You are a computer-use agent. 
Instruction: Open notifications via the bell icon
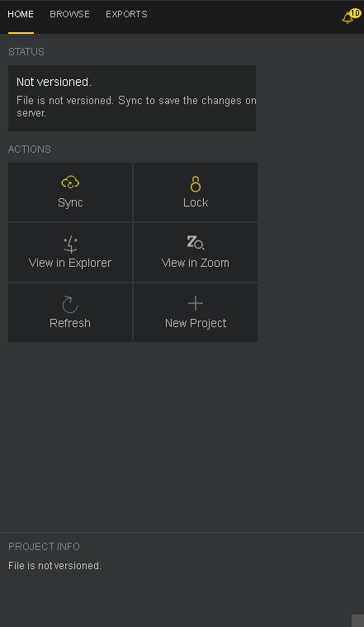click(347, 18)
